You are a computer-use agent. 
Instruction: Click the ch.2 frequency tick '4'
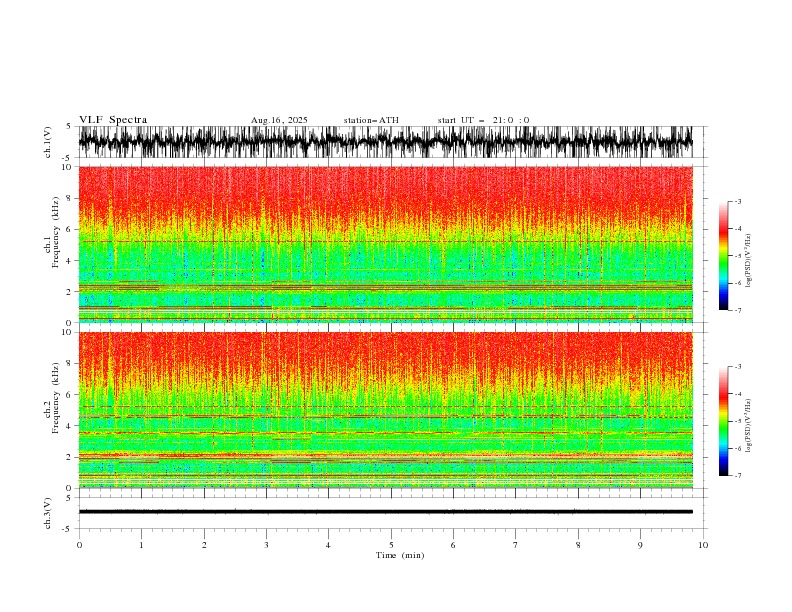69,426
